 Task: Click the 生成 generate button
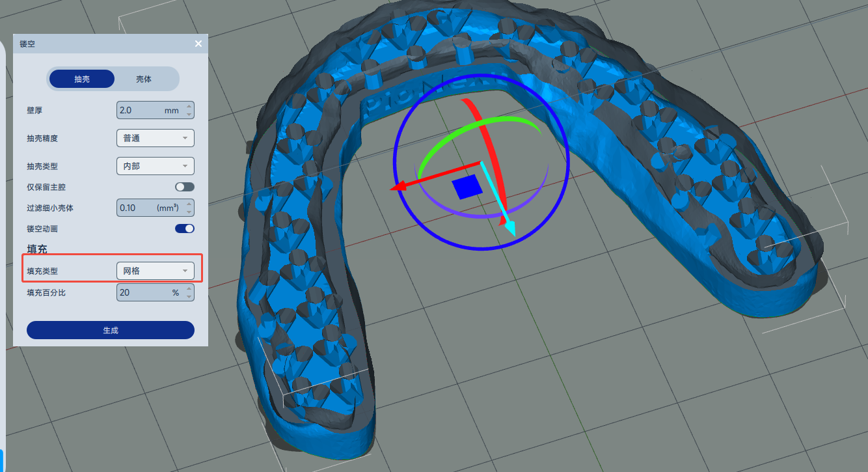(111, 330)
